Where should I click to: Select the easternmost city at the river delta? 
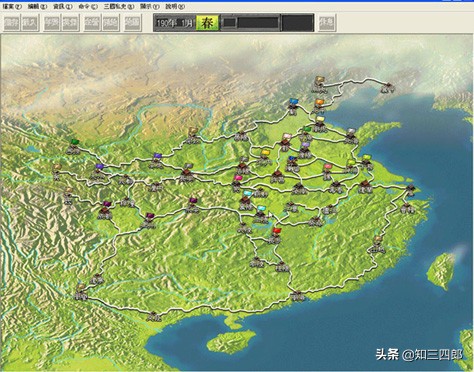click(x=411, y=190)
